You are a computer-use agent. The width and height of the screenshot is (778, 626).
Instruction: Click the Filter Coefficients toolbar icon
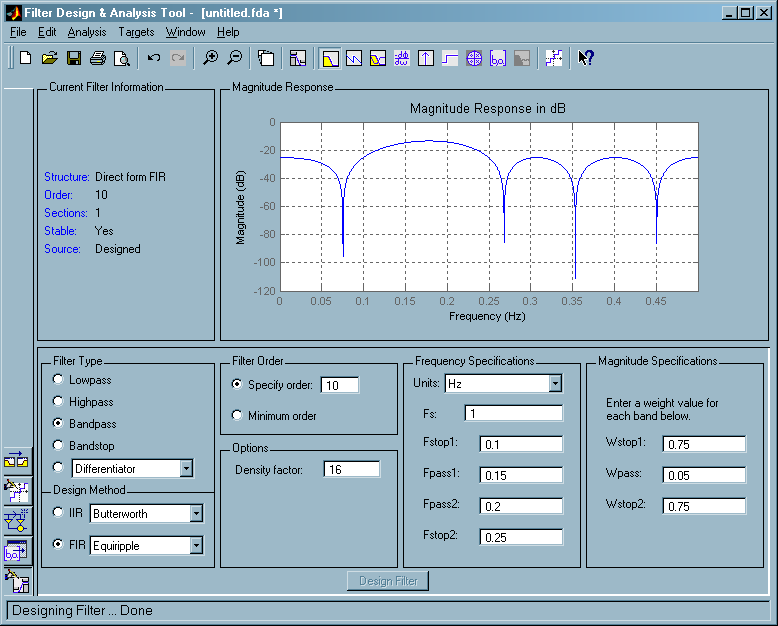click(498, 58)
